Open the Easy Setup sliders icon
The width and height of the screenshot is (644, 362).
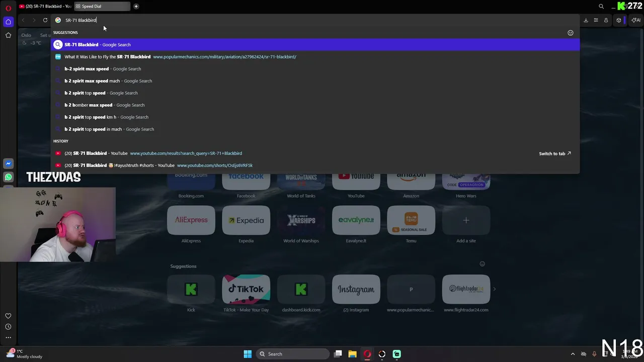pos(596,20)
